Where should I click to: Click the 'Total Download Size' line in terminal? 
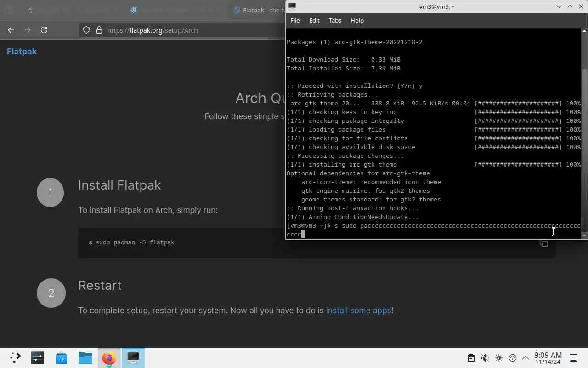344,60
